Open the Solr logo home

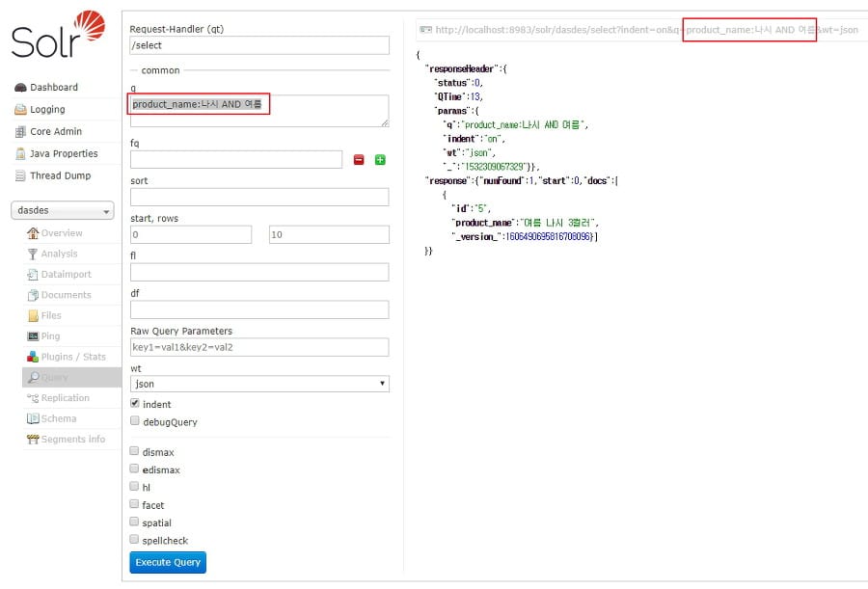[x=58, y=36]
